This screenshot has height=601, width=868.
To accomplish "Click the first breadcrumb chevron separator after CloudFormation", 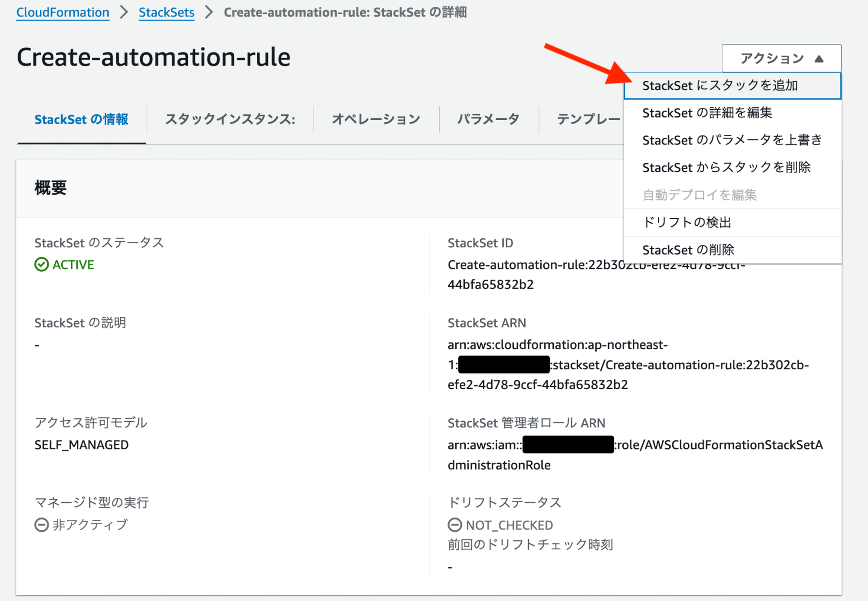I will (x=124, y=12).
